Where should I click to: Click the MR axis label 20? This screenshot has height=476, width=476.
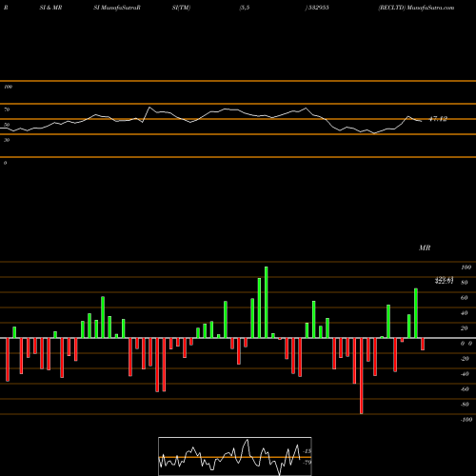465,328
